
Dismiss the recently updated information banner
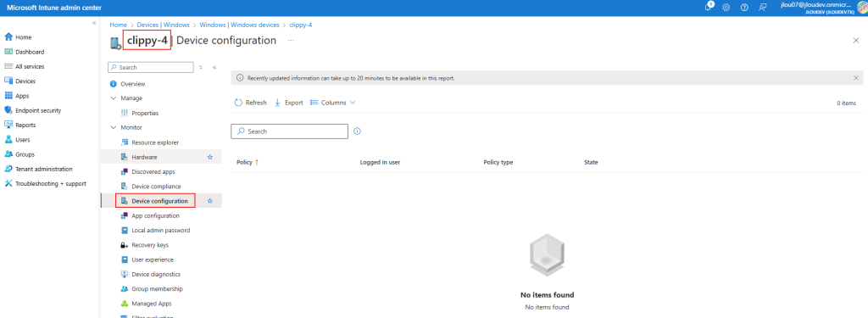point(856,78)
